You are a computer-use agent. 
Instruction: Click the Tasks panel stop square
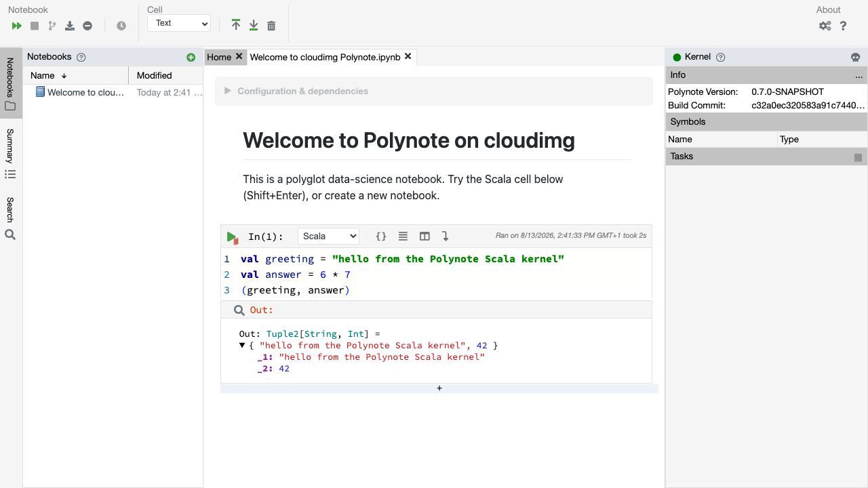pyautogui.click(x=858, y=157)
